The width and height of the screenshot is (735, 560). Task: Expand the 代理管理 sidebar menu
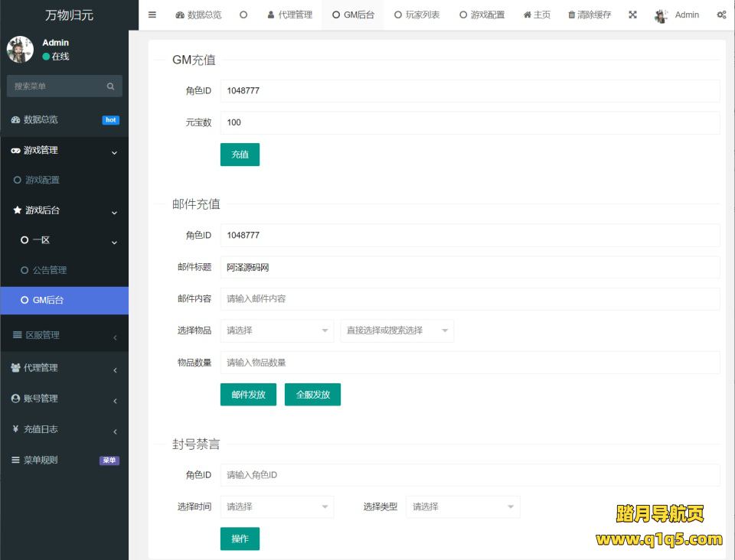[x=64, y=368]
